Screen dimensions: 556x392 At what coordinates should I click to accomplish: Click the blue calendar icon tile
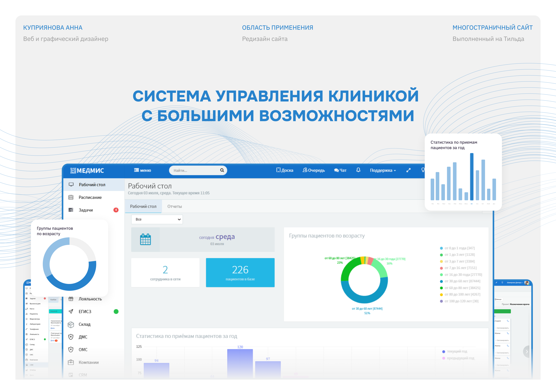click(x=145, y=240)
